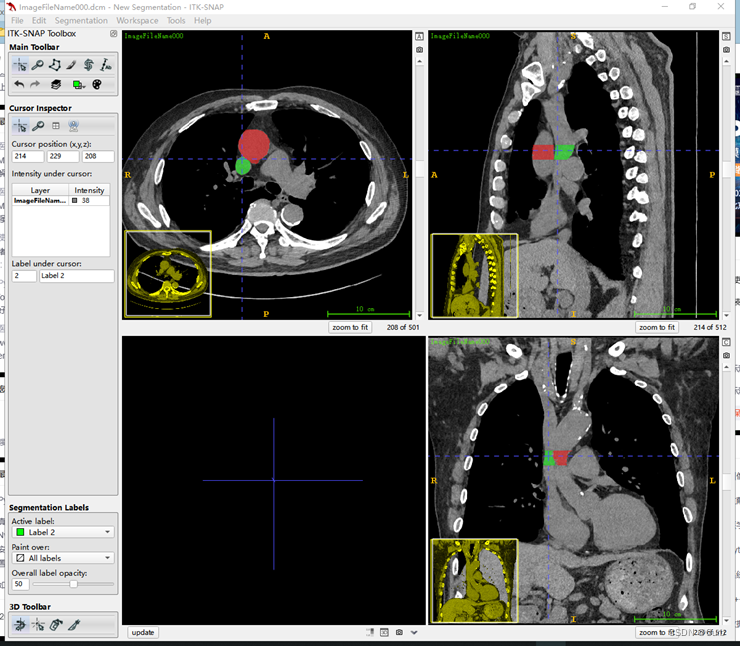Select the Polygon drawing tool
The image size is (740, 646).
click(x=55, y=65)
